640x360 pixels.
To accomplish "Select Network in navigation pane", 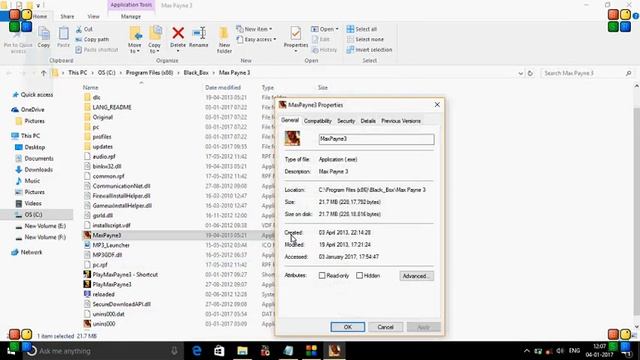I will click(31, 252).
